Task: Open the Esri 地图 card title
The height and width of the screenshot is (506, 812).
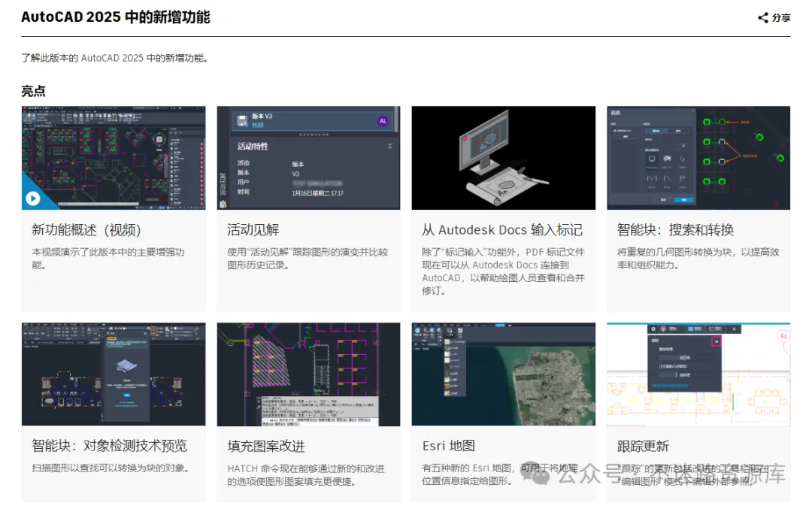Action: click(x=448, y=446)
